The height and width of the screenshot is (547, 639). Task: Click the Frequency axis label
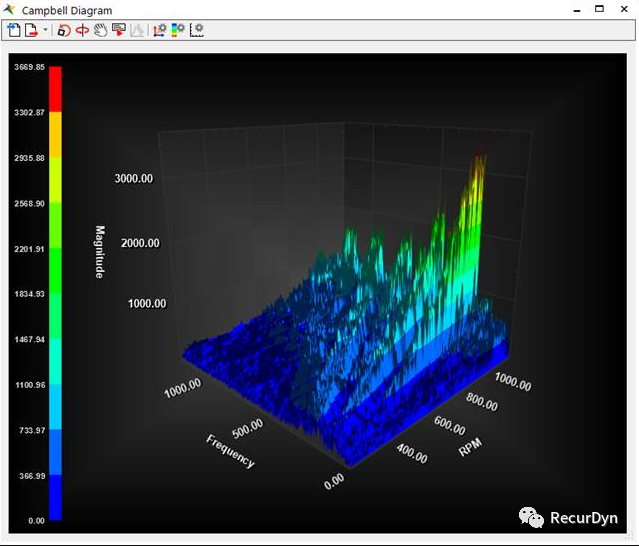(x=230, y=451)
